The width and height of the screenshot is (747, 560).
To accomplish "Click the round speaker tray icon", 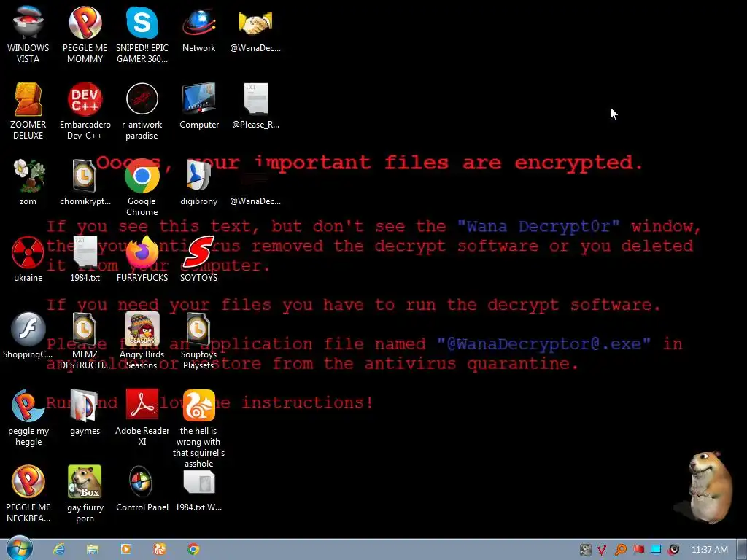I will tap(673, 550).
